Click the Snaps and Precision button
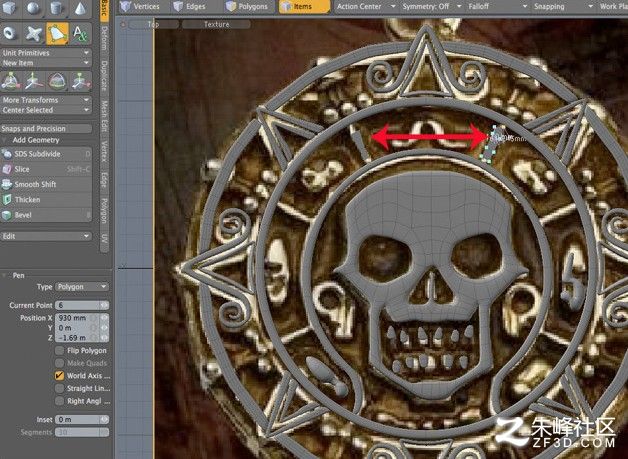Screen dimensions: 628x459 (46, 129)
